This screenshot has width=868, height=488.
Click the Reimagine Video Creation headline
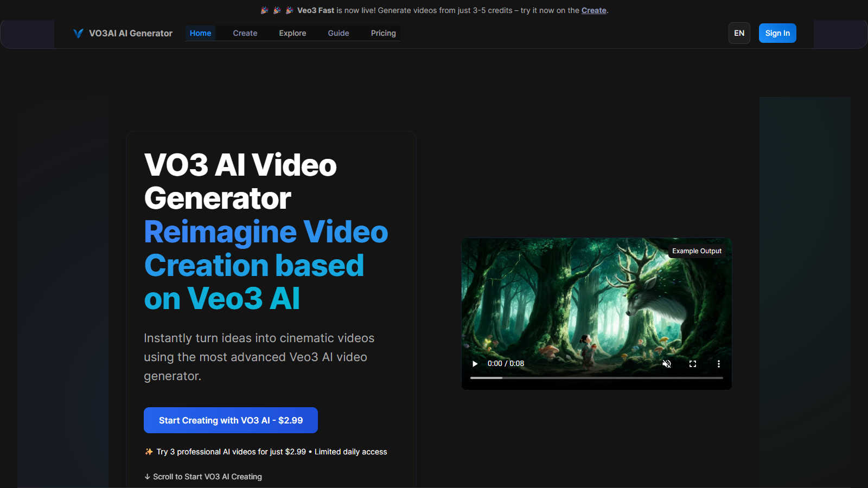pyautogui.click(x=266, y=265)
